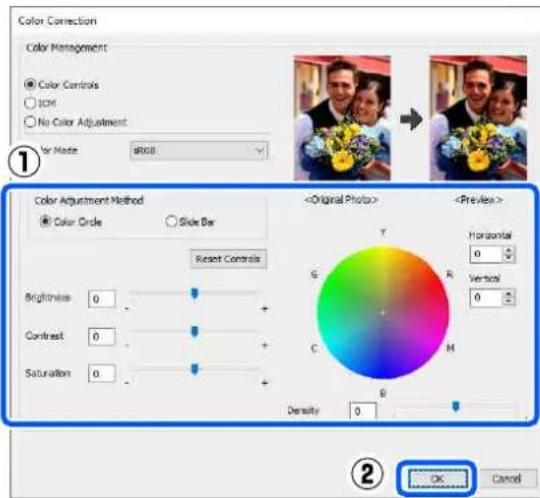Screen dimensions: 540x498
Task: Click the Brightness slider handle
Action: 195,294
